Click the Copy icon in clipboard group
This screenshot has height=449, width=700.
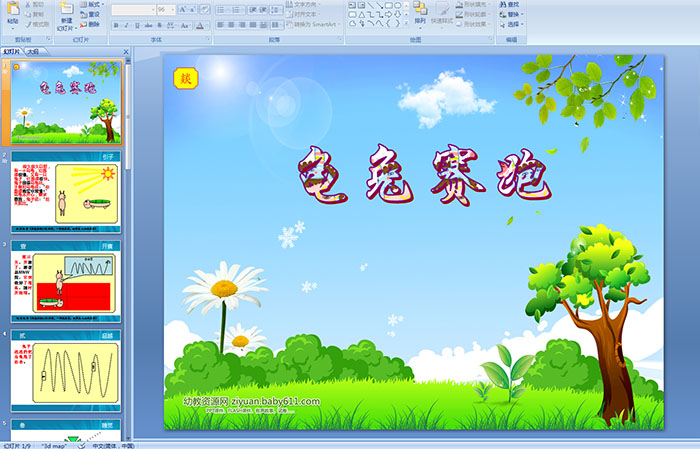[28, 14]
